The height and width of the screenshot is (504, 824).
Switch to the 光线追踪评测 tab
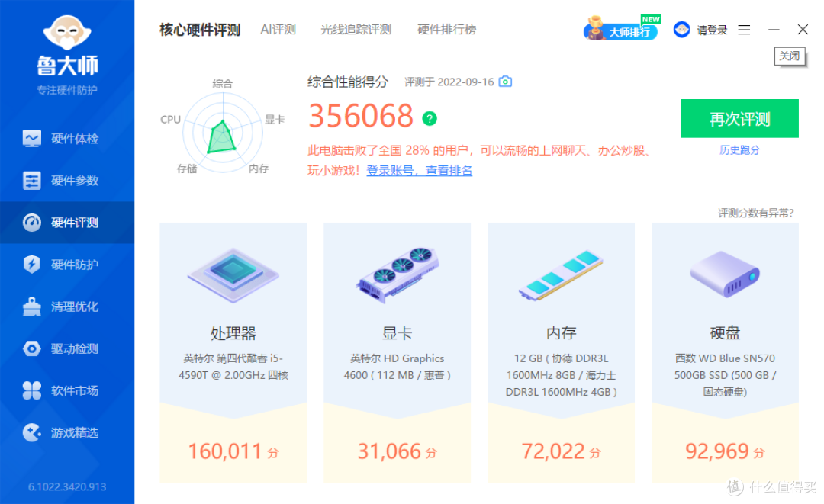click(x=356, y=29)
